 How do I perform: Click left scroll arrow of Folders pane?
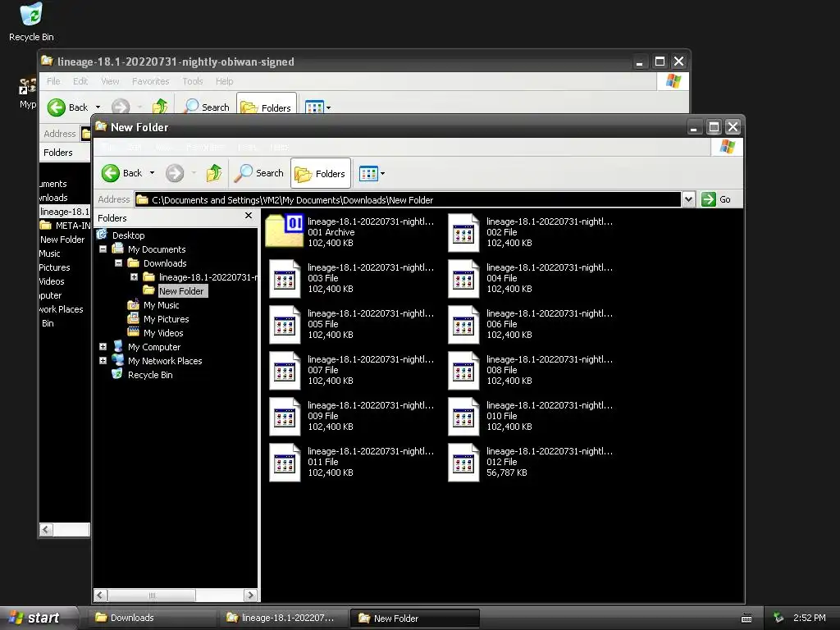point(100,596)
